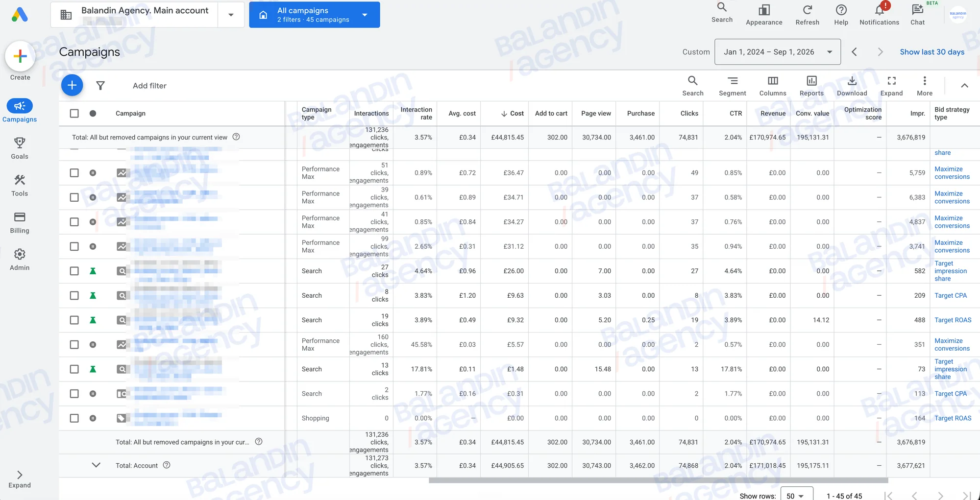Open the Show rows 50 dropdown
Screen dimensions: 980x500
(x=797, y=495)
